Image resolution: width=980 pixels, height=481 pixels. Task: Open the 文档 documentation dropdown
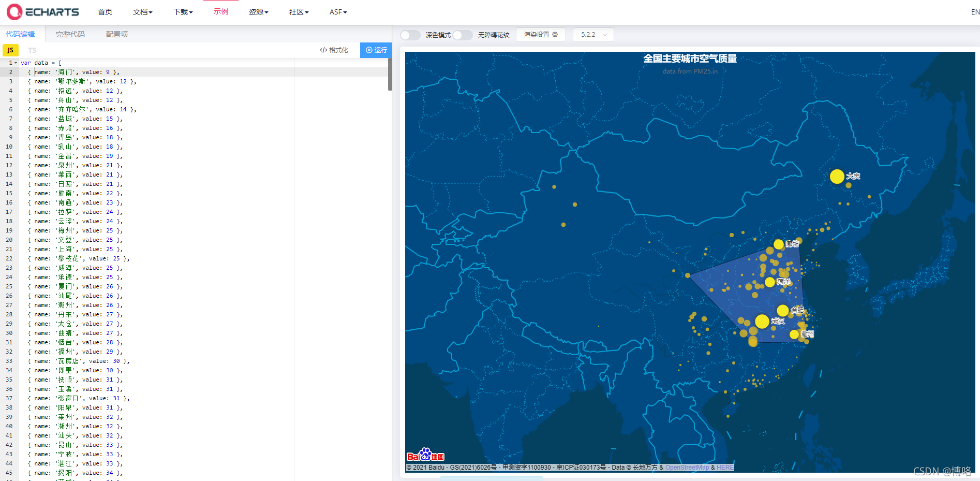tap(142, 11)
